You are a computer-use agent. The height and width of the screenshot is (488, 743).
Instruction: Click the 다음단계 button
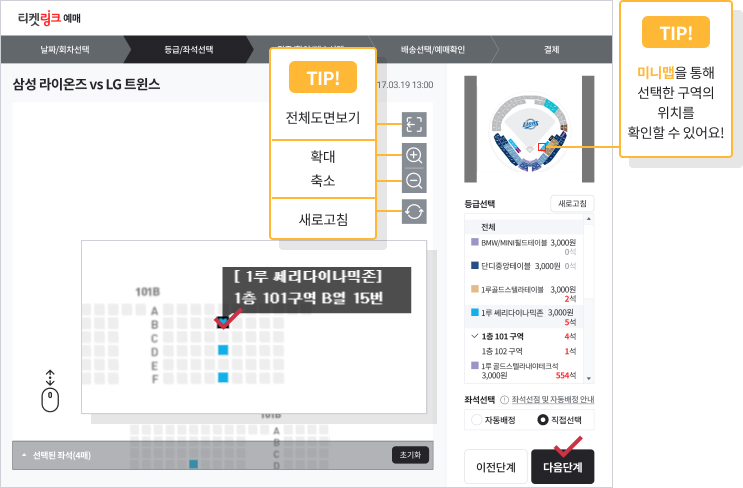(x=562, y=467)
